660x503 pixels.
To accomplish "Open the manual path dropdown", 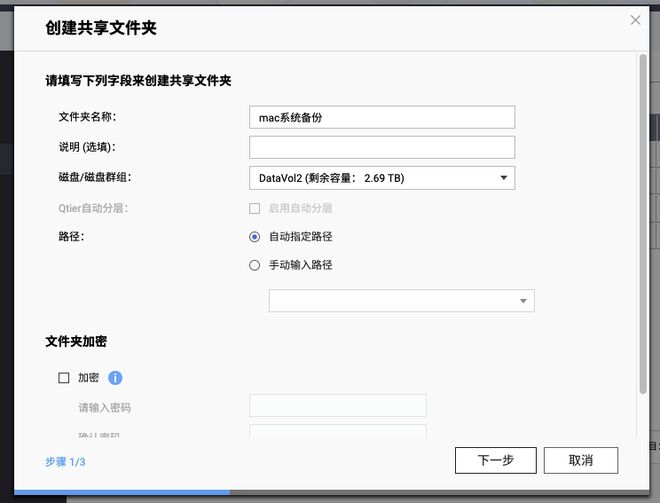I will tap(402, 301).
